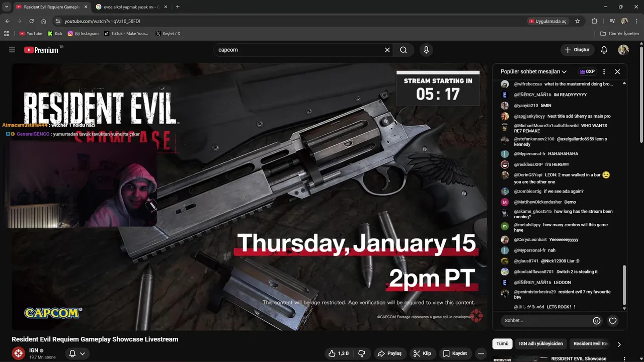Close the live chat panel
The image size is (644, 362).
point(617,71)
